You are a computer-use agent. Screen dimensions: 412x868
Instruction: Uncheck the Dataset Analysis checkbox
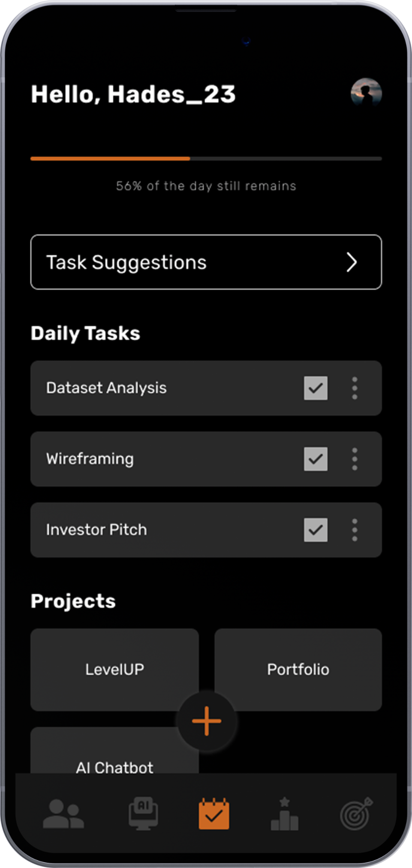pos(316,388)
